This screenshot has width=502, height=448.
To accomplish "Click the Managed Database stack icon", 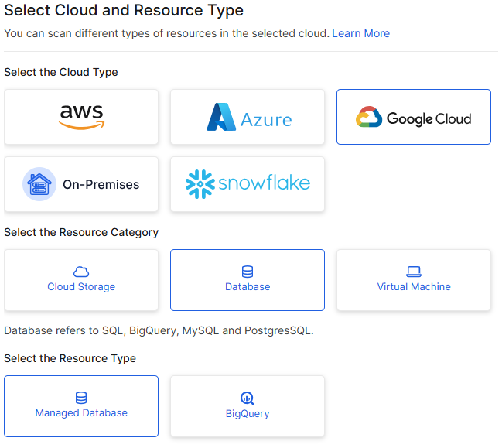I will coord(81,398).
